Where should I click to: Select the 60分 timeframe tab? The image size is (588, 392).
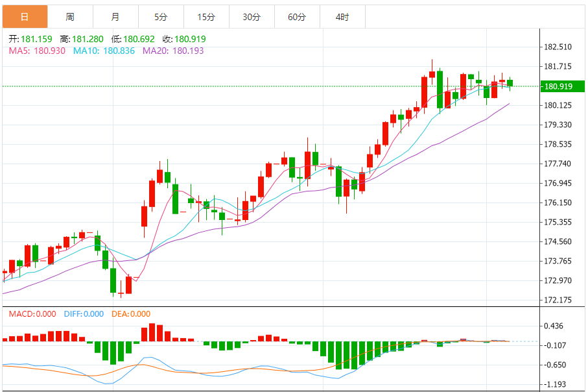click(297, 17)
